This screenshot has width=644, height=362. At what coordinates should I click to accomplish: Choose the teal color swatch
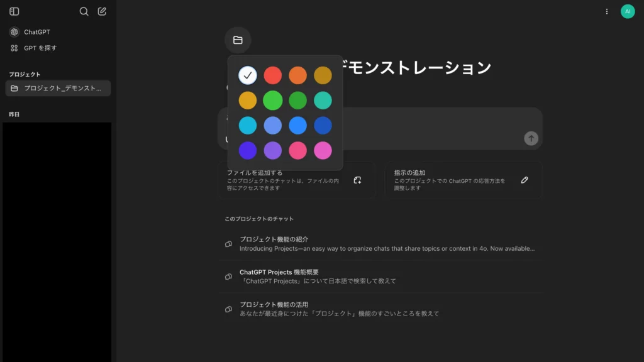[323, 101]
